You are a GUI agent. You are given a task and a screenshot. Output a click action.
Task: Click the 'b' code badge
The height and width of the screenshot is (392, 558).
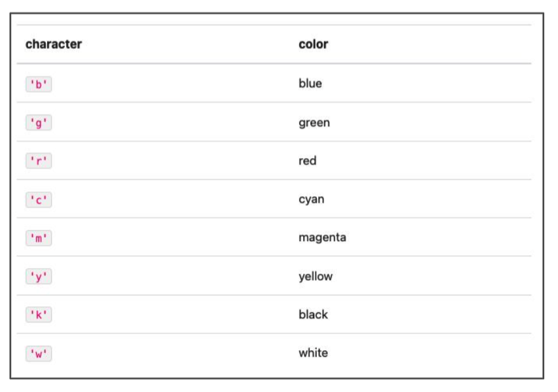[39, 84]
